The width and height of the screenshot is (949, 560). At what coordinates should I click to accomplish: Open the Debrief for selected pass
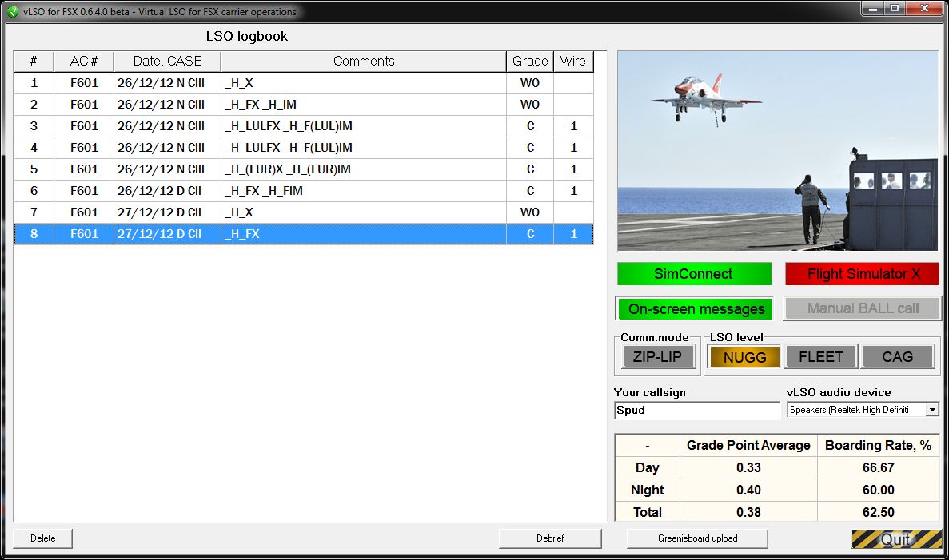pos(550,538)
